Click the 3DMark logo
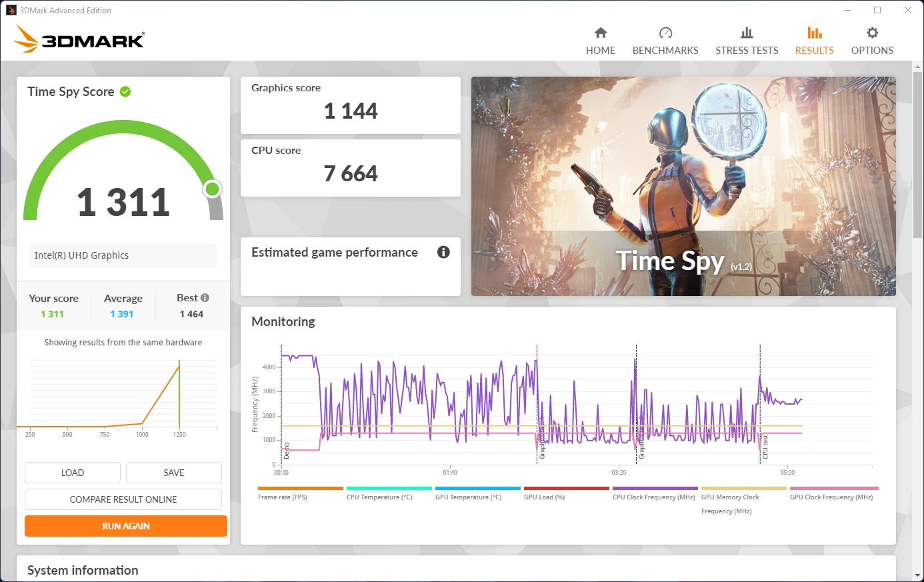The image size is (924, 582). (x=79, y=39)
